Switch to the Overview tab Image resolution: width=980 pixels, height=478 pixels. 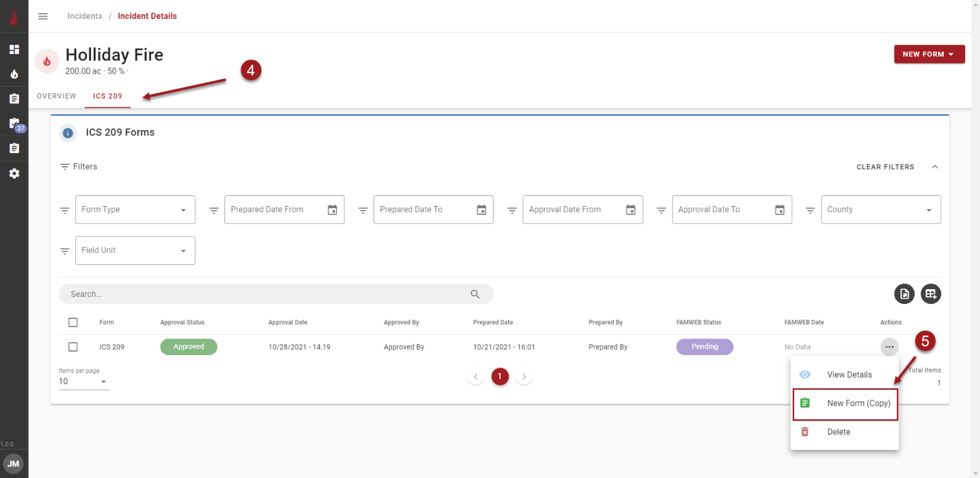(x=56, y=96)
